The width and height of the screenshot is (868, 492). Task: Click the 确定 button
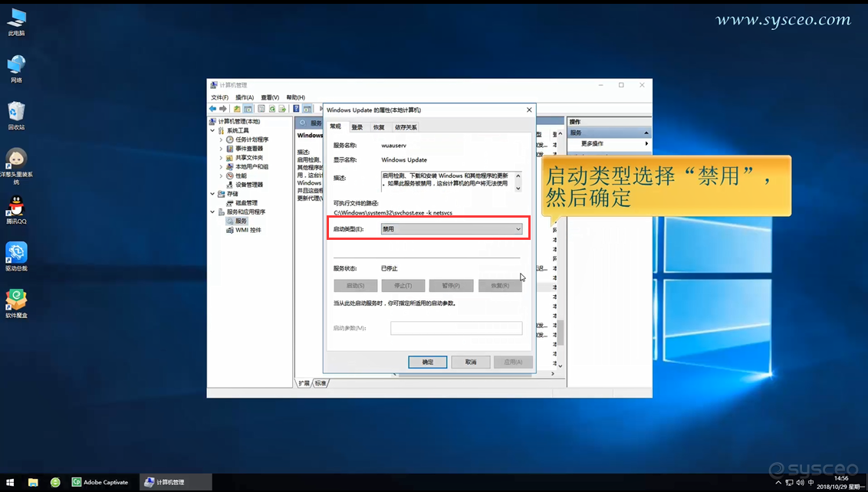coord(427,362)
